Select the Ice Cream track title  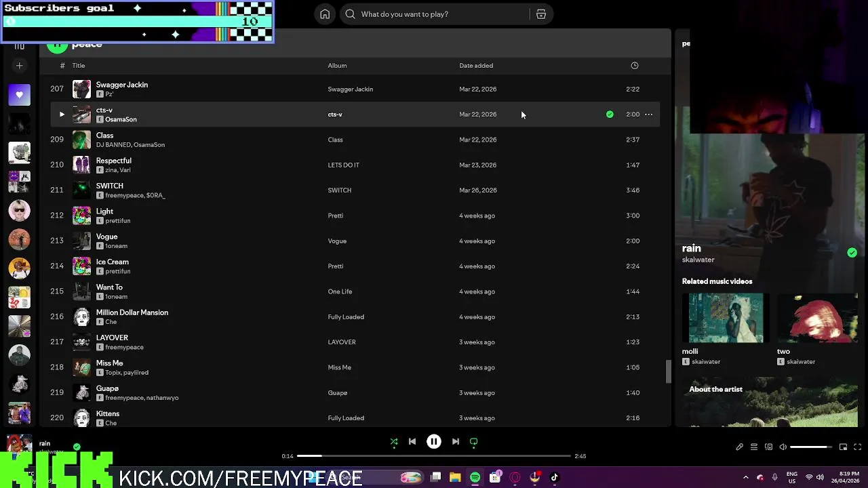pyautogui.click(x=113, y=262)
